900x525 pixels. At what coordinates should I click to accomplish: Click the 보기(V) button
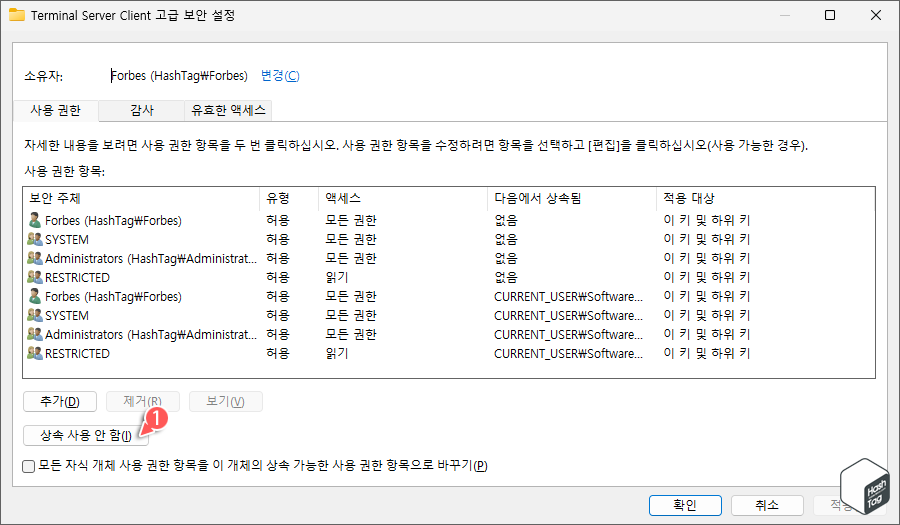(x=226, y=401)
